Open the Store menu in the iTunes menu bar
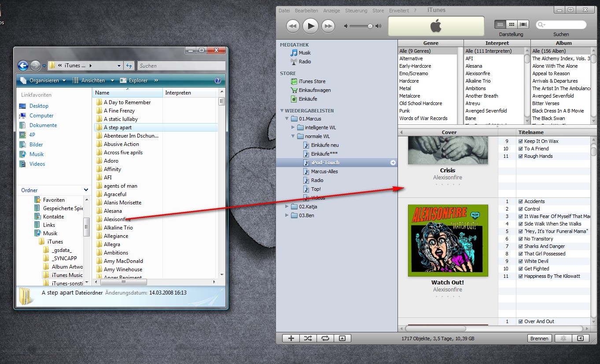This screenshot has height=364, width=600. 378,11
